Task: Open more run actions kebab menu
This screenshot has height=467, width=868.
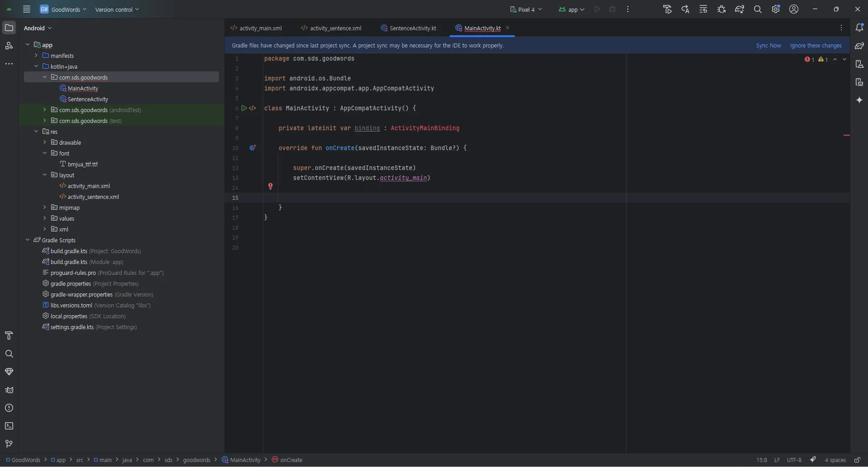Action: [628, 9]
